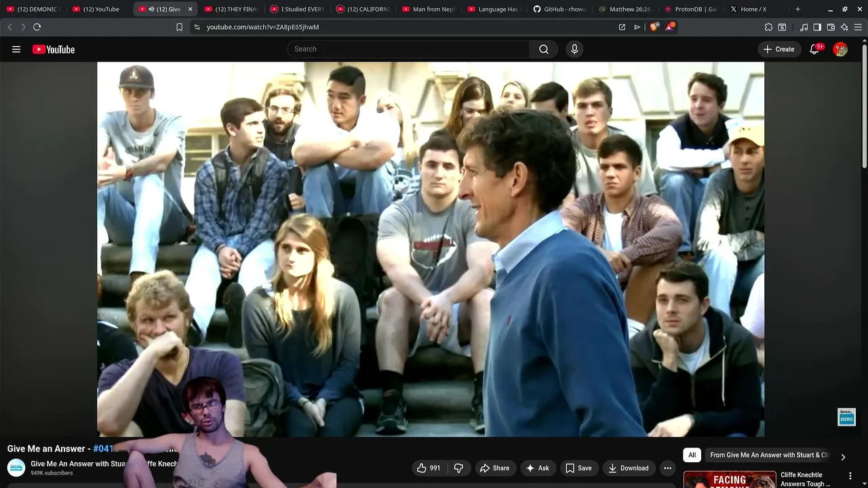Image resolution: width=868 pixels, height=488 pixels.
Task: Open the tab search icon in toolbar
Action: pyautogui.click(x=782, y=27)
